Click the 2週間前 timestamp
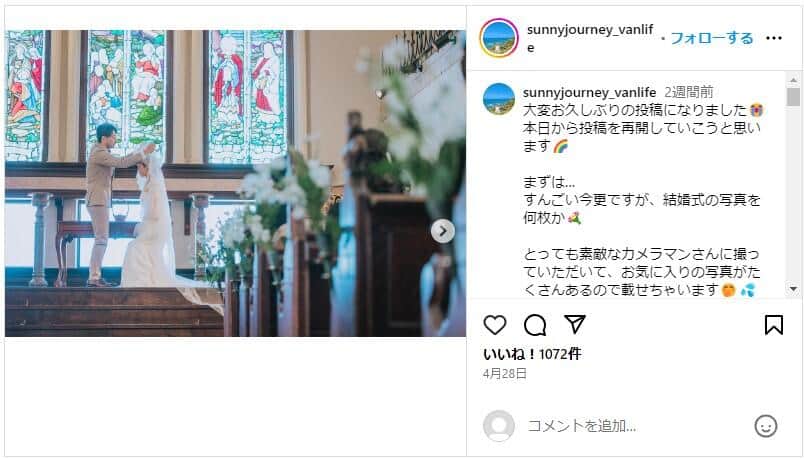This screenshot has width=804, height=459. (688, 92)
